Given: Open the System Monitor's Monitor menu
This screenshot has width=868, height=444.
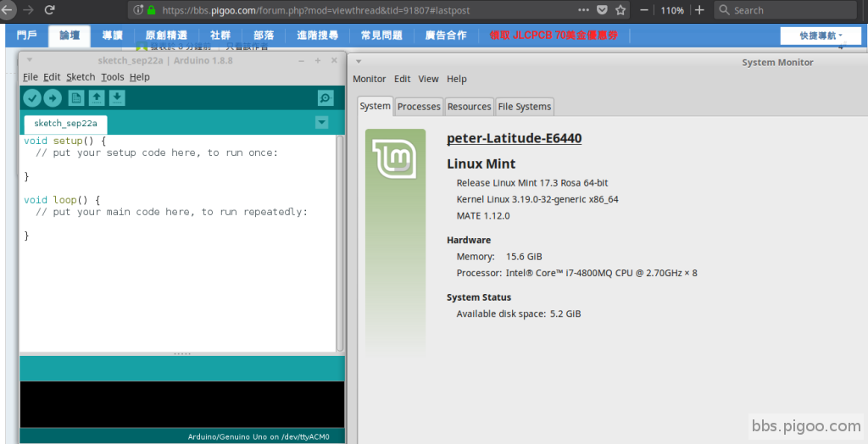Looking at the screenshot, I should (x=370, y=79).
